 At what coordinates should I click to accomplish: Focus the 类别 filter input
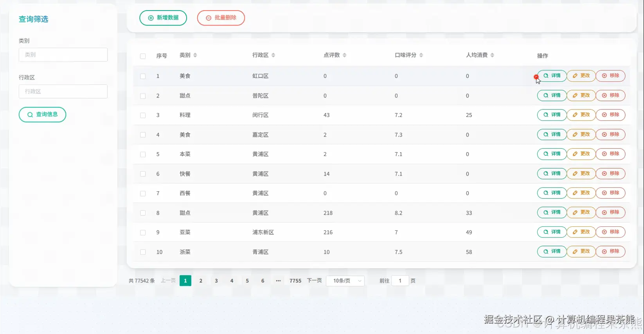pyautogui.click(x=63, y=55)
